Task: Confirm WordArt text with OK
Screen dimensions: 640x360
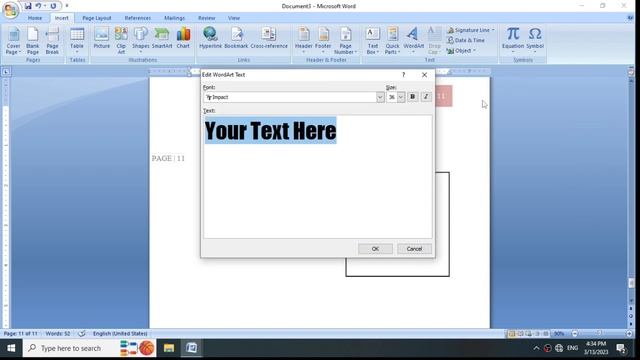Action: tap(376, 249)
